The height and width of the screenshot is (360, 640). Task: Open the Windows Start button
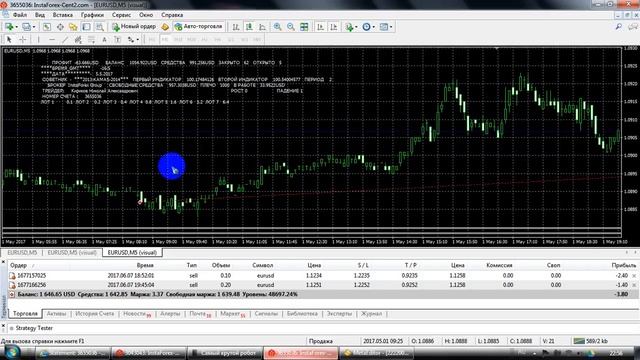tap(11, 353)
